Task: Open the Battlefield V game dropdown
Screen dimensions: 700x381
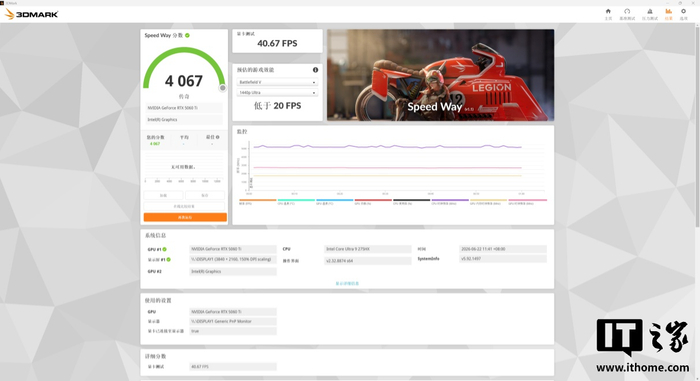Action: pyautogui.click(x=277, y=82)
